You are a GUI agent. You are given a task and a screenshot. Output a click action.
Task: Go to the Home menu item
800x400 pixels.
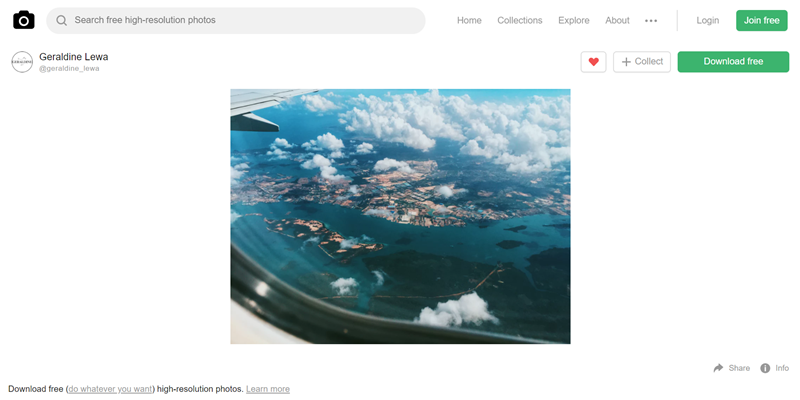469,20
